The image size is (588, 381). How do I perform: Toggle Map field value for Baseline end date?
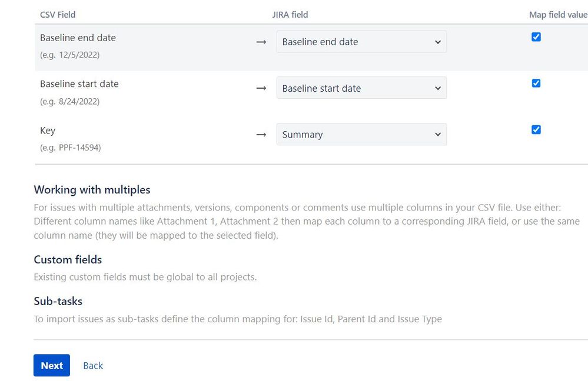click(x=536, y=36)
